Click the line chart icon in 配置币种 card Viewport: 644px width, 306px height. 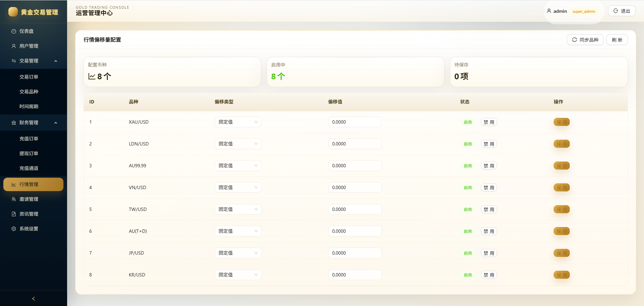pos(92,76)
